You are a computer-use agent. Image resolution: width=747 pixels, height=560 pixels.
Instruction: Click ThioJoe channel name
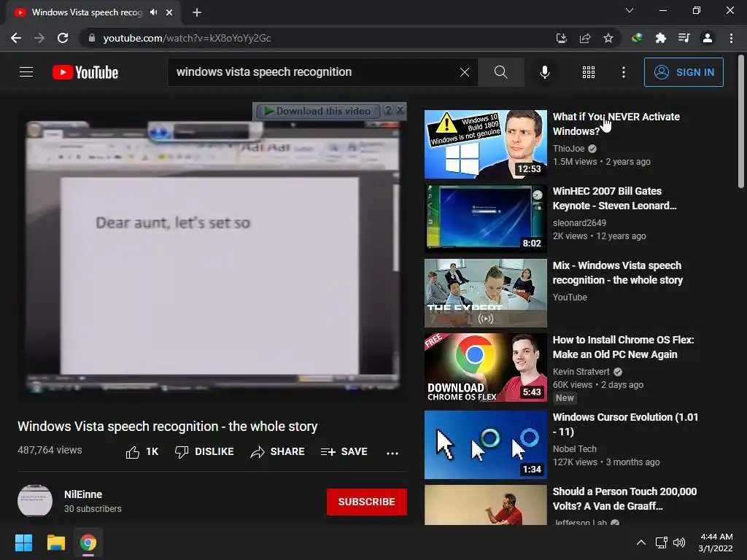pyautogui.click(x=568, y=149)
